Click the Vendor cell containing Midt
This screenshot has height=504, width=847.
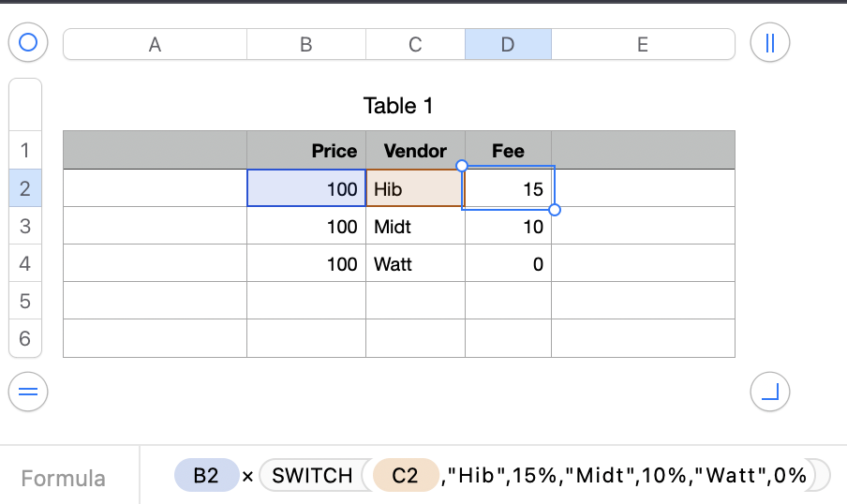click(x=415, y=227)
